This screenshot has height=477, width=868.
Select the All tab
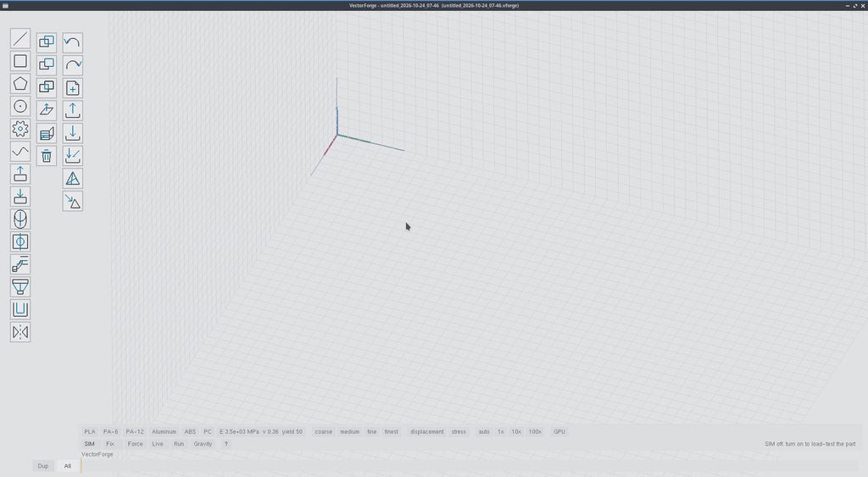68,466
